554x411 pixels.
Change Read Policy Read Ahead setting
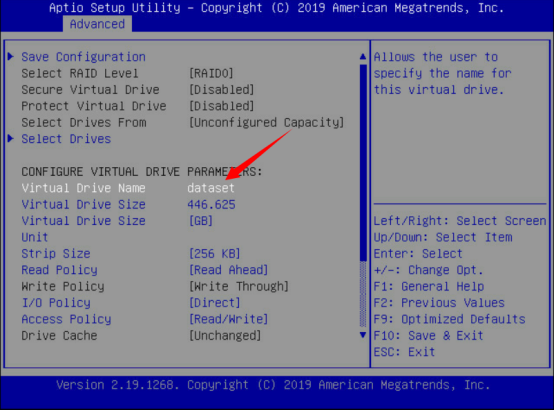[229, 270]
